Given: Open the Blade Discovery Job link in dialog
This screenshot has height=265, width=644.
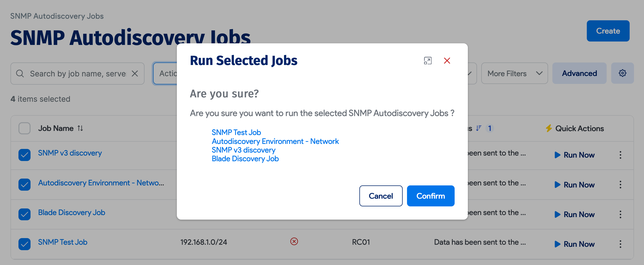Looking at the screenshot, I should coord(245,158).
